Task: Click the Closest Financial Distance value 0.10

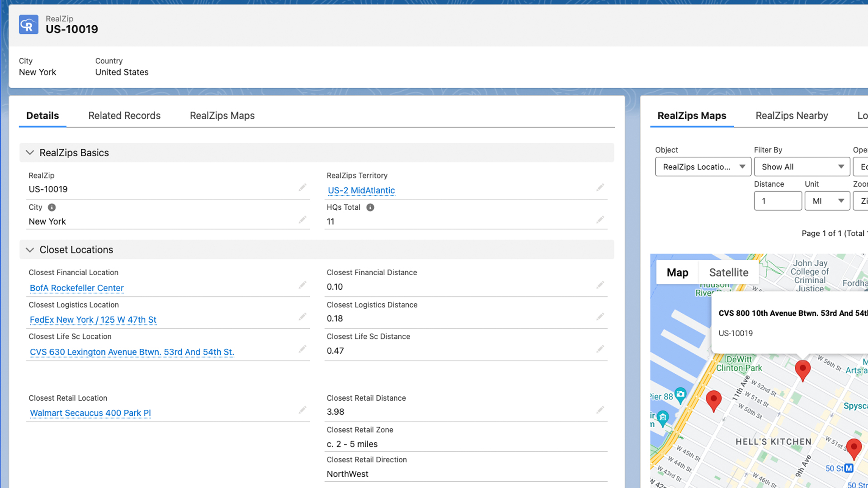Action: pos(335,287)
